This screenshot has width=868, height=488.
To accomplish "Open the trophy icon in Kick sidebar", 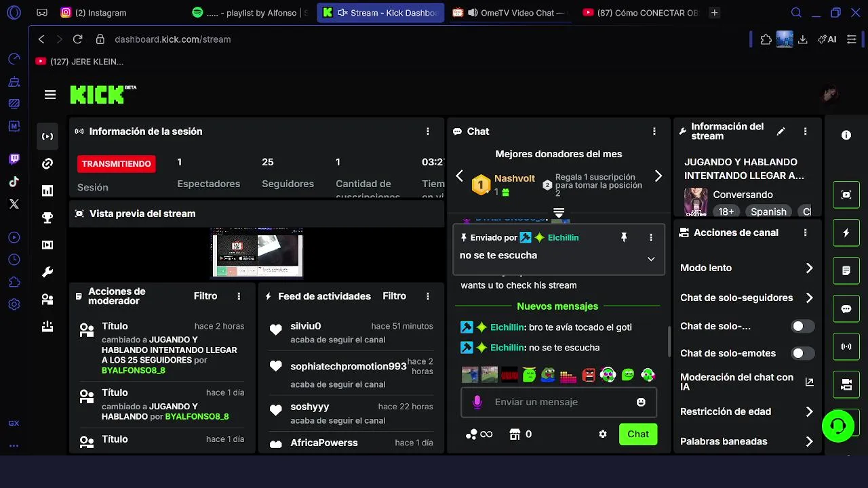I will tap(47, 218).
